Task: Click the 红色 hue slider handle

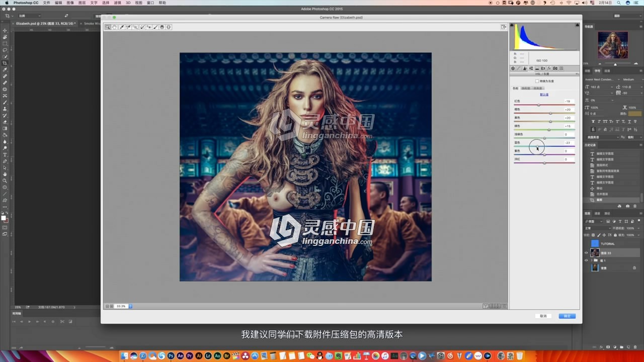Action: click(x=538, y=105)
